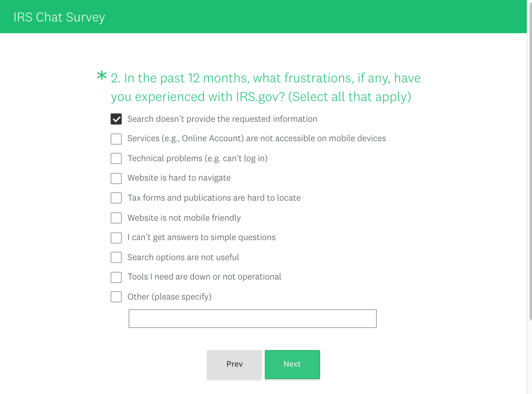
Task: Check 'Search options are not useful'
Action: coord(116,257)
